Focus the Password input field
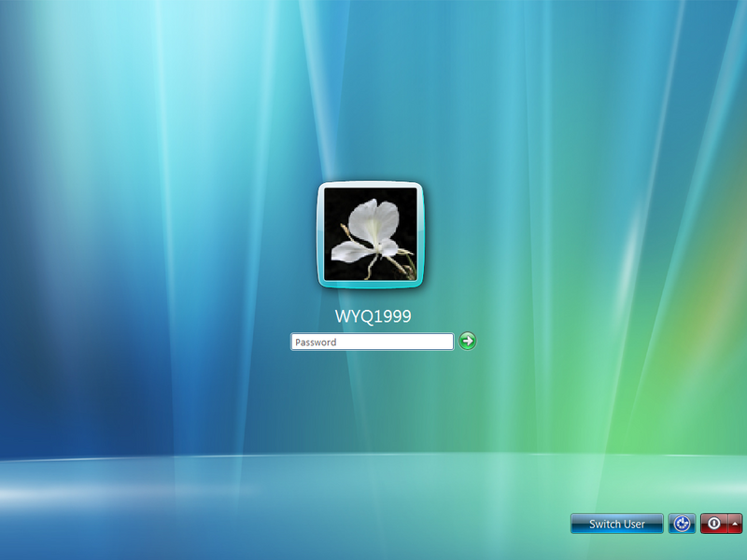The width and height of the screenshot is (747, 560). (x=372, y=342)
